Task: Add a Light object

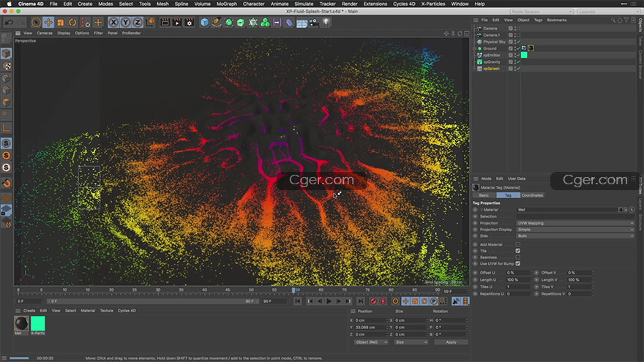Action: coord(326,22)
